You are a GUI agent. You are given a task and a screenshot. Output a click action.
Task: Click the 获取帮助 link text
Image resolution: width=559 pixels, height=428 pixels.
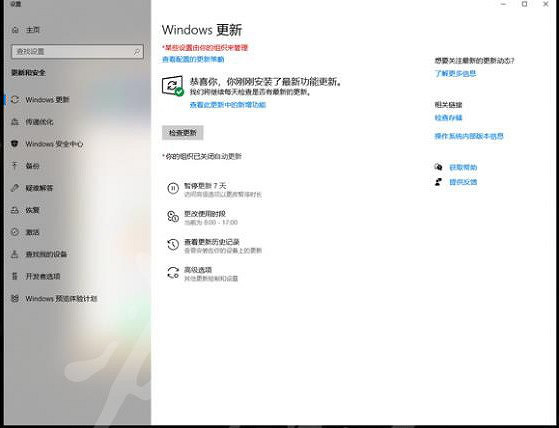463,167
